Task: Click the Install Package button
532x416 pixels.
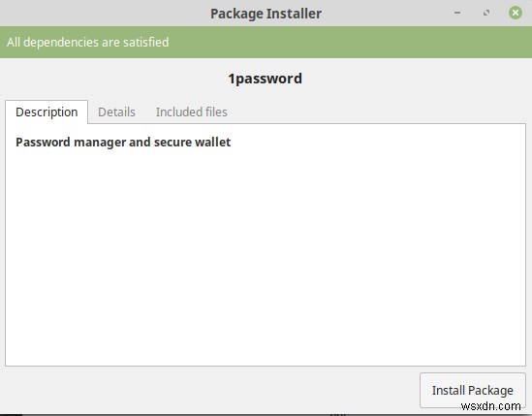Action: (x=473, y=390)
